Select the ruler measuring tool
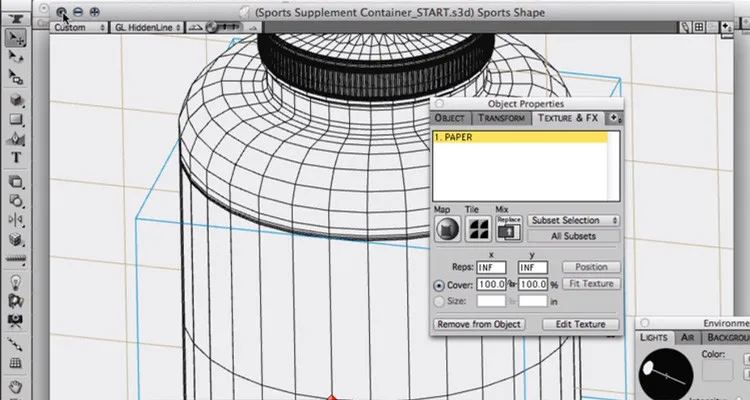This screenshot has height=400, width=750. [x=15, y=258]
